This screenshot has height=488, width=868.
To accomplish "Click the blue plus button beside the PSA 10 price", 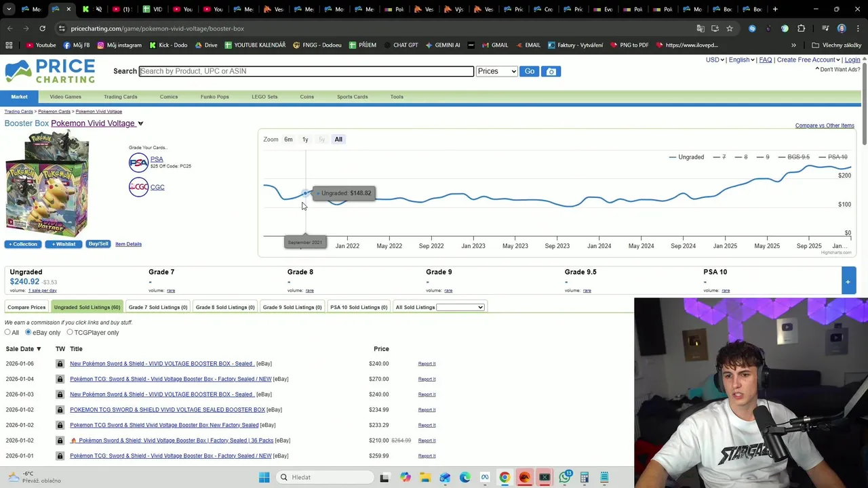I will [848, 281].
